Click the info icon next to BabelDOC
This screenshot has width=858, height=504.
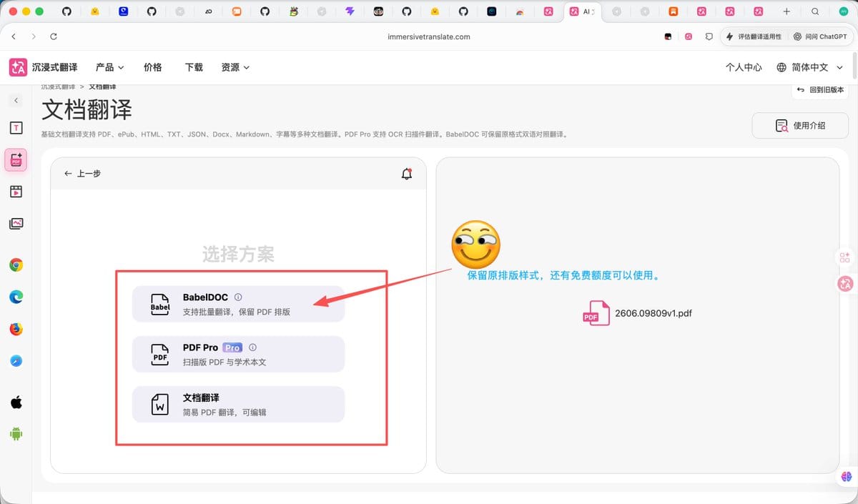pos(238,297)
